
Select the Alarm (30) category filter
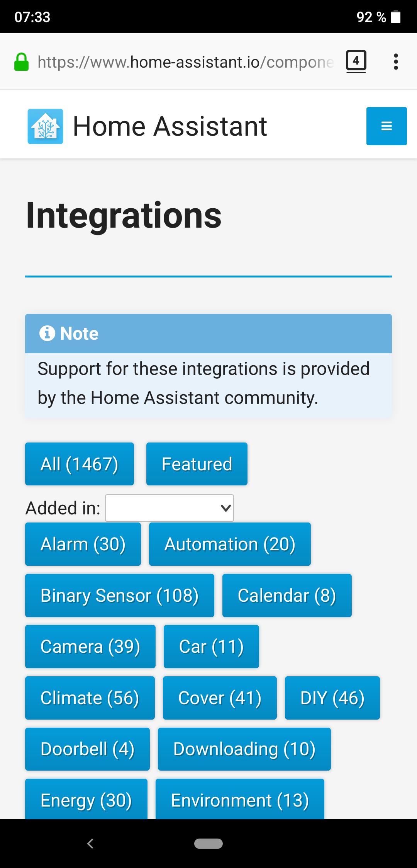[x=83, y=544]
